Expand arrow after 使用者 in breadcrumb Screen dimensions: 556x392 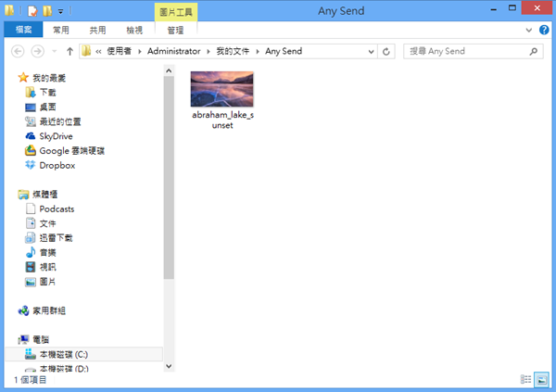click(x=140, y=52)
